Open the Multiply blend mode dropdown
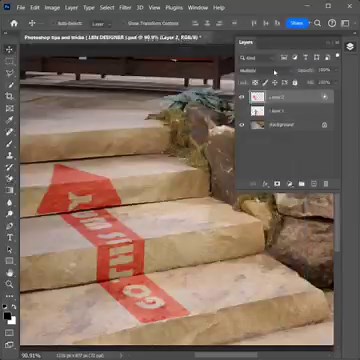 point(267,70)
